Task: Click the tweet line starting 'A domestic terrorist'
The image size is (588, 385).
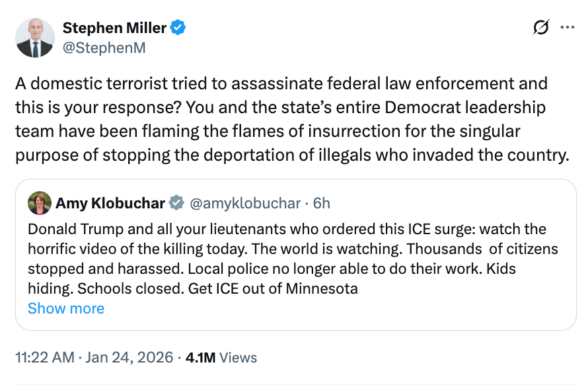Action: pyautogui.click(x=281, y=84)
